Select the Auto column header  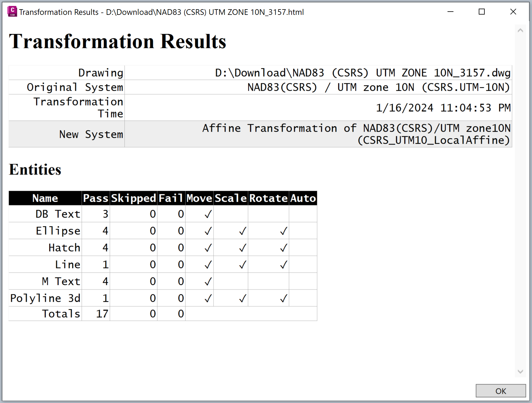[303, 198]
